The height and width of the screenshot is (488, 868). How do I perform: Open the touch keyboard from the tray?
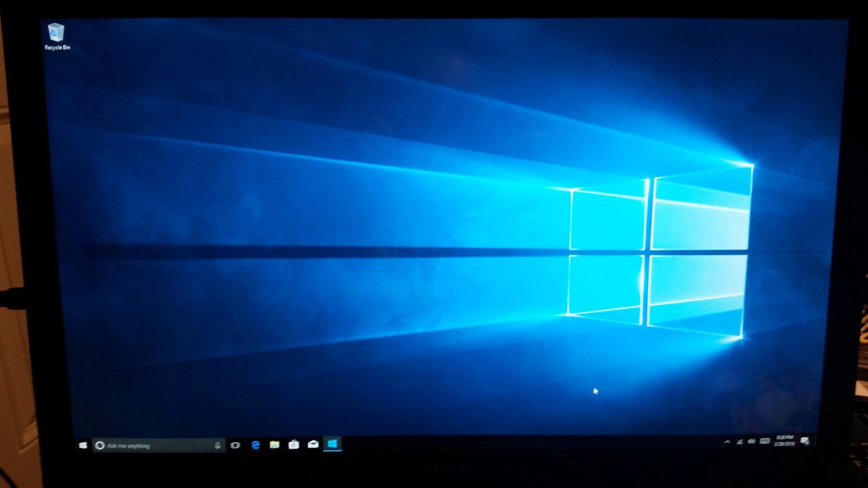[764, 440]
